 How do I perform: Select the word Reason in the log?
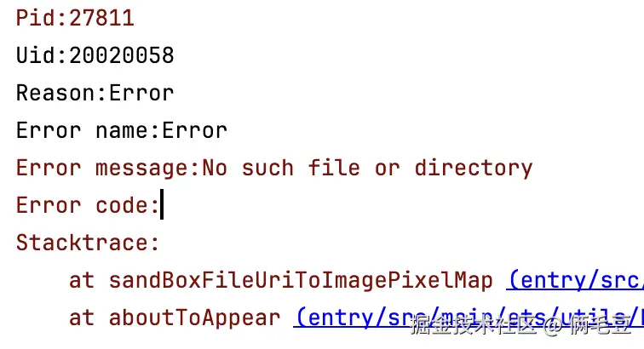click(x=55, y=93)
